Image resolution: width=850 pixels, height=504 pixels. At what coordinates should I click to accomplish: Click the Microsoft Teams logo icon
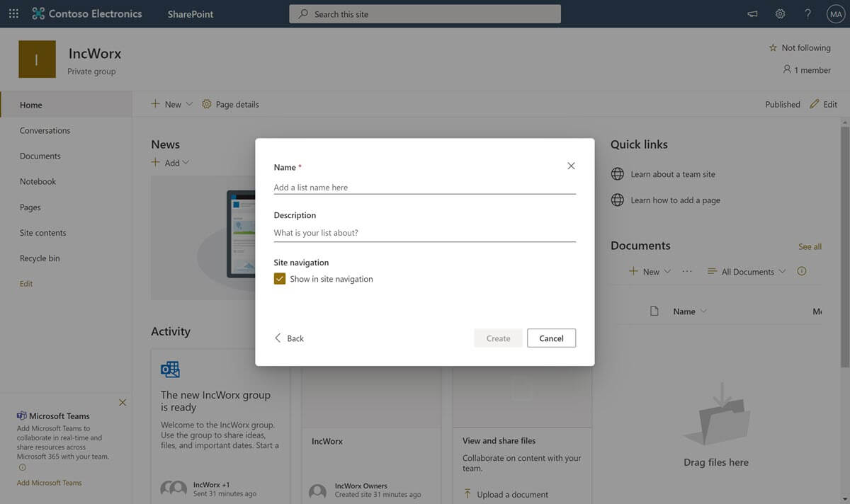pyautogui.click(x=22, y=416)
